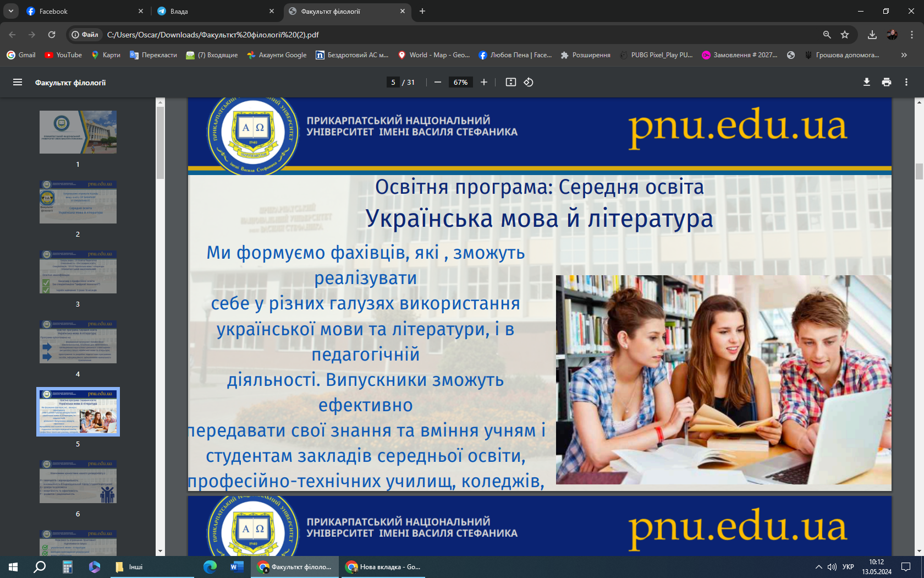Reload the current page
Viewport: 924px width, 578px height.
52,35
